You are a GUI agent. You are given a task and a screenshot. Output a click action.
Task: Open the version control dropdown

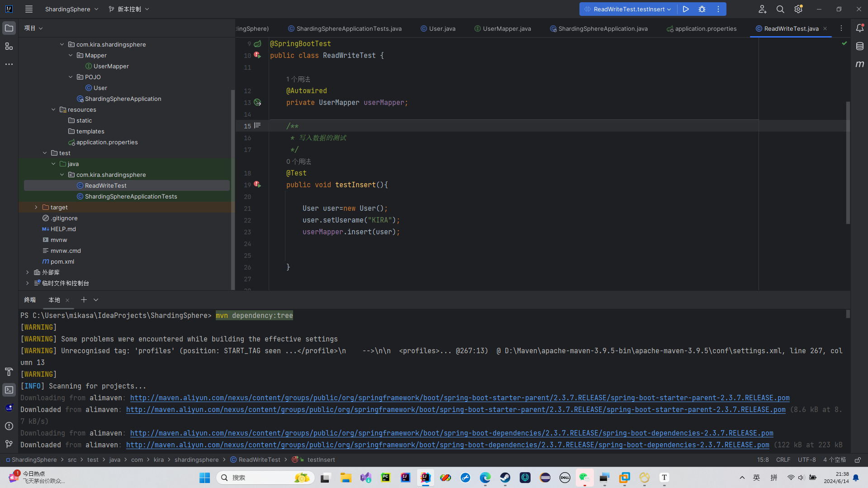[x=129, y=9]
